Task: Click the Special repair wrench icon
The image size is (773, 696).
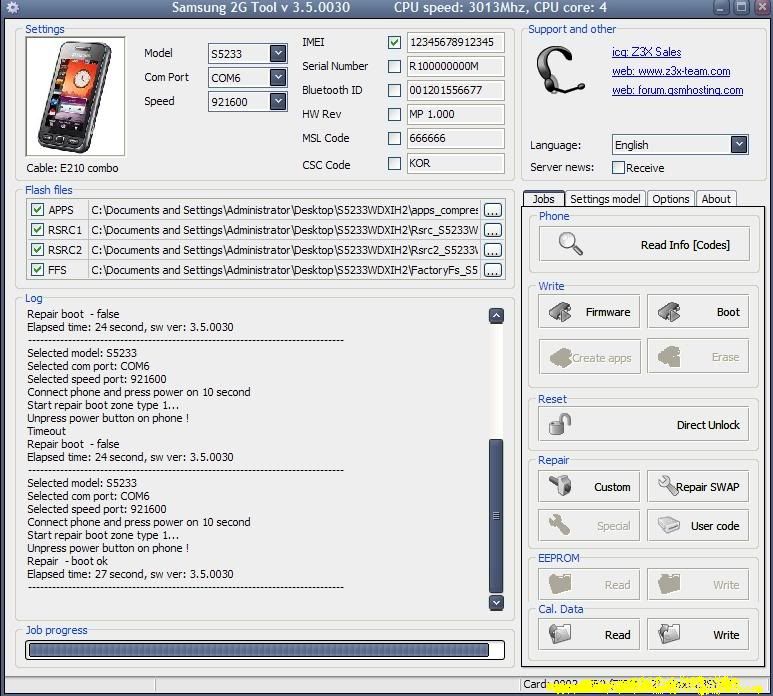Action: 561,524
